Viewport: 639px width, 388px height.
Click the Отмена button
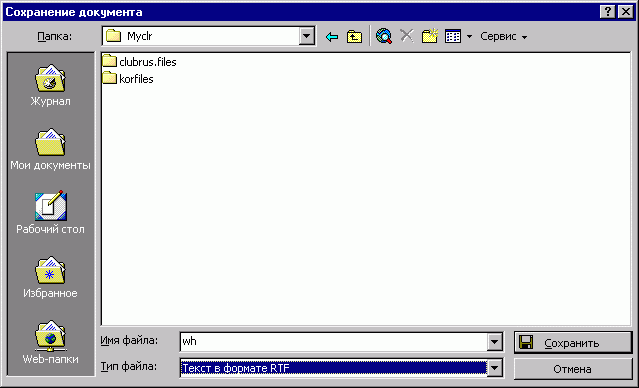pyautogui.click(x=573, y=369)
